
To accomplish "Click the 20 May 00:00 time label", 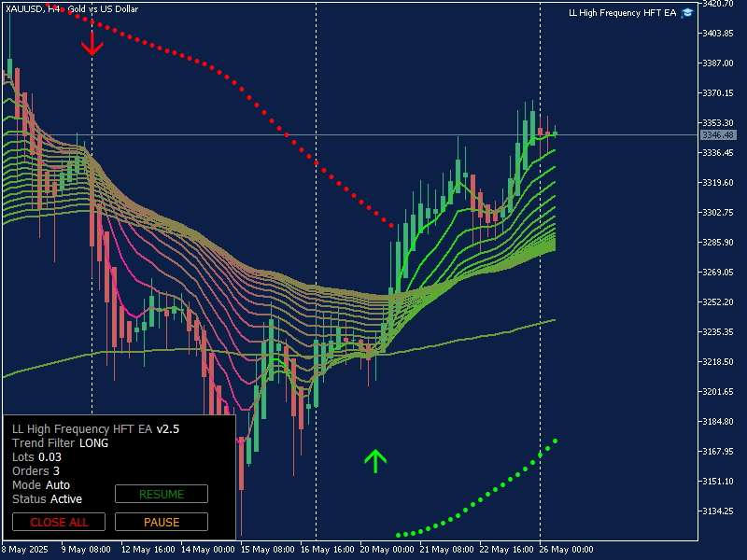I will 388,549.
